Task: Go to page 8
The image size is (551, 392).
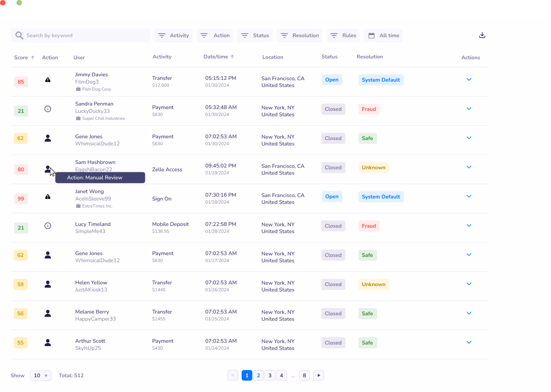Action: (x=304, y=376)
